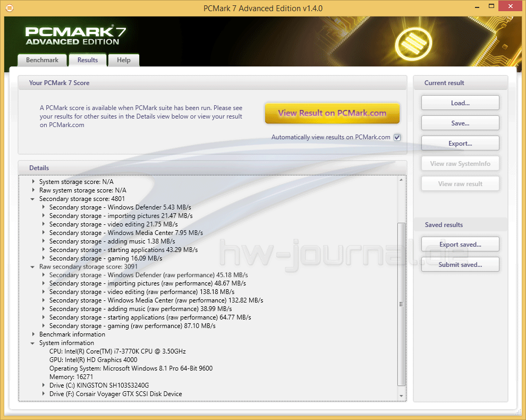Click the Load... button
526x420 pixels.
460,103
